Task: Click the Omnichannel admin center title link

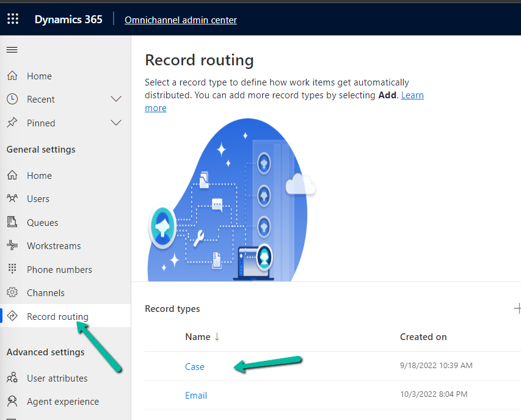Action: pos(180,20)
